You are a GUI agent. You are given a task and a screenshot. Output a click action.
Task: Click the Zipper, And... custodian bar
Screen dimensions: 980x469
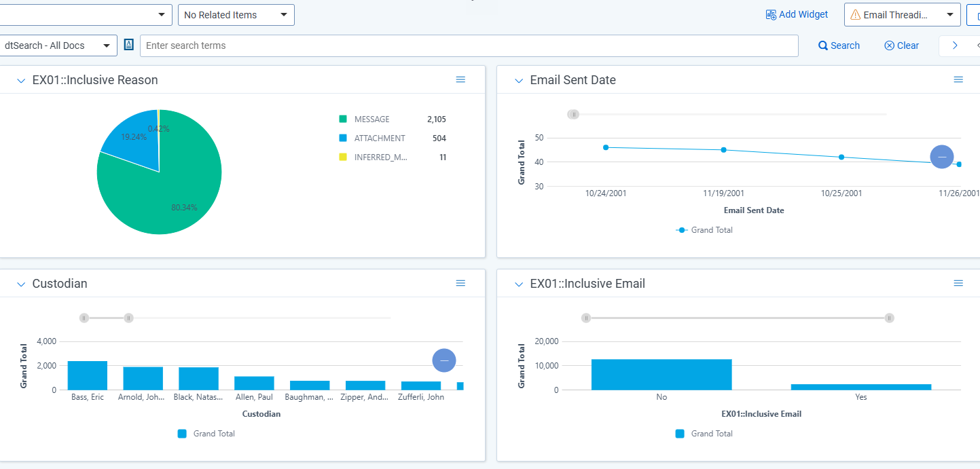(x=365, y=386)
